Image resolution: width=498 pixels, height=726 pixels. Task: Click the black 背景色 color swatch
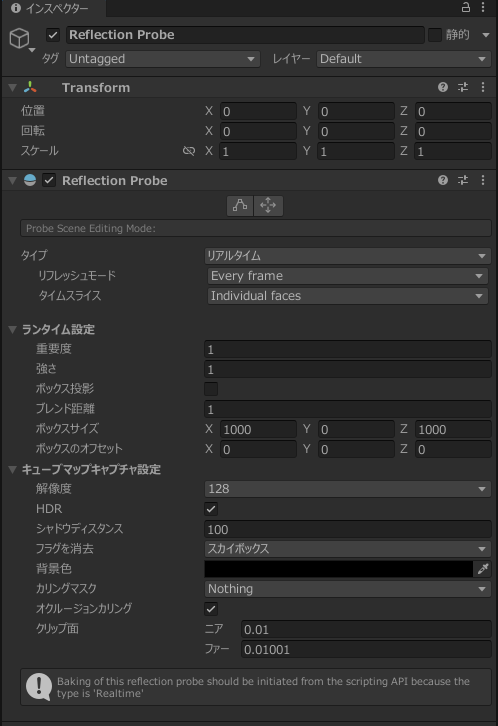point(339,569)
